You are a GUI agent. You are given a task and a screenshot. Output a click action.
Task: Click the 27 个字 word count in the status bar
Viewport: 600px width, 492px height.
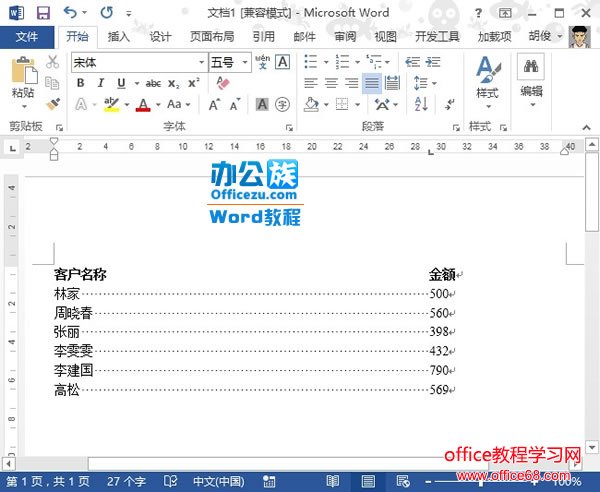click(x=126, y=481)
